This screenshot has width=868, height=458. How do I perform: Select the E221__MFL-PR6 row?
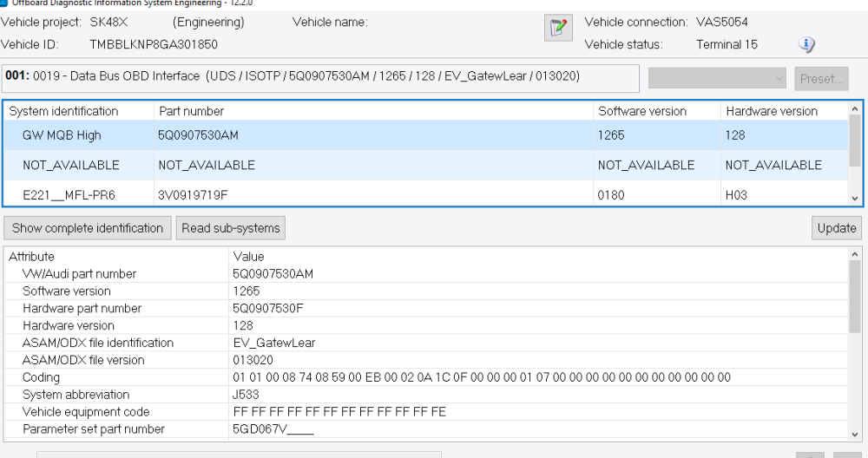(425, 194)
